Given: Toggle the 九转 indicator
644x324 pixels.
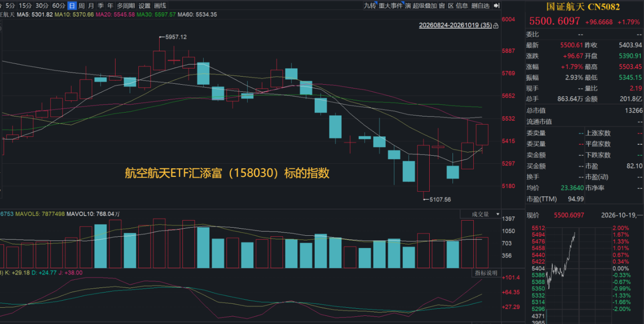Looking at the screenshot, I should tap(370, 6).
